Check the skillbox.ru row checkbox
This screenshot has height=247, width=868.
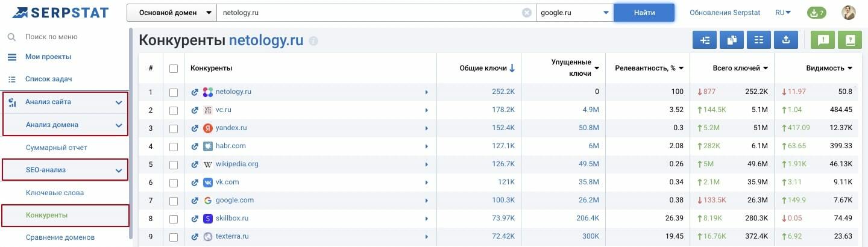coord(174,219)
